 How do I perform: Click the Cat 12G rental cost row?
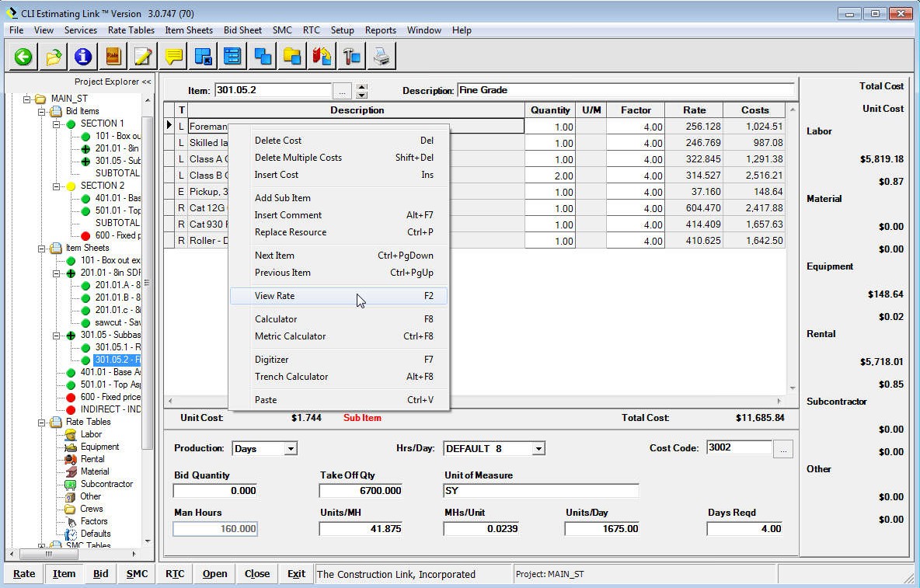[x=476, y=208]
